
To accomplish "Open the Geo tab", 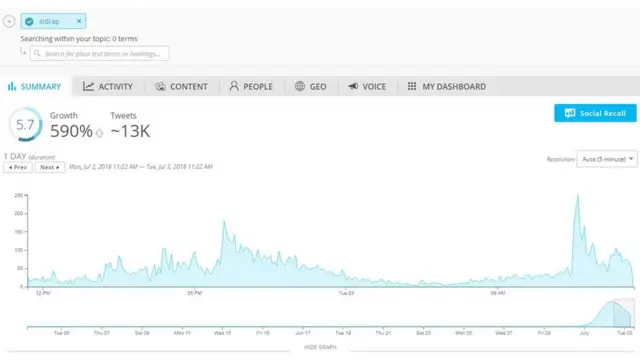I will point(311,87).
